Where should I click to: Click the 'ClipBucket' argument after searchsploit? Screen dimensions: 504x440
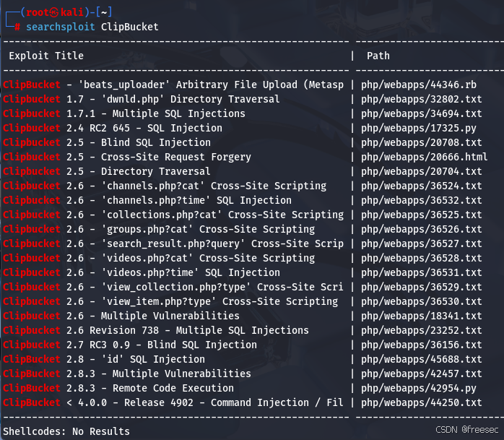point(130,27)
